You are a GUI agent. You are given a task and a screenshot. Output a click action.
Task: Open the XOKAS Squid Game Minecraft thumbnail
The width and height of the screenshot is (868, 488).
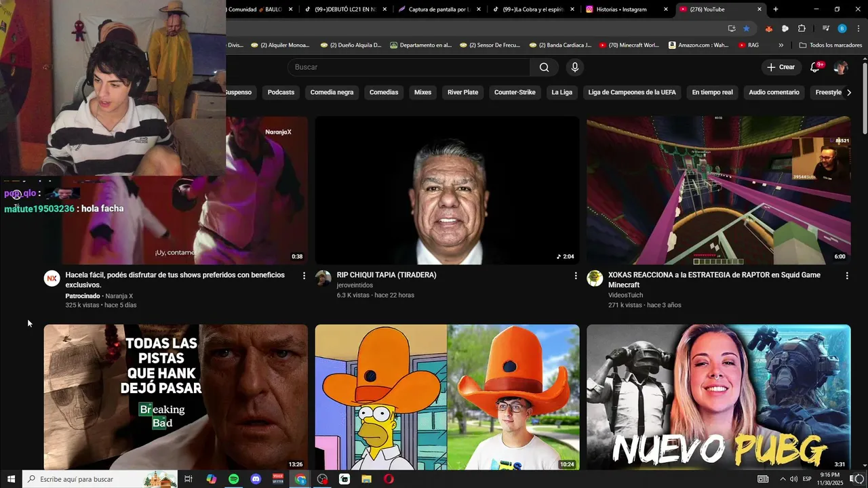(718, 190)
